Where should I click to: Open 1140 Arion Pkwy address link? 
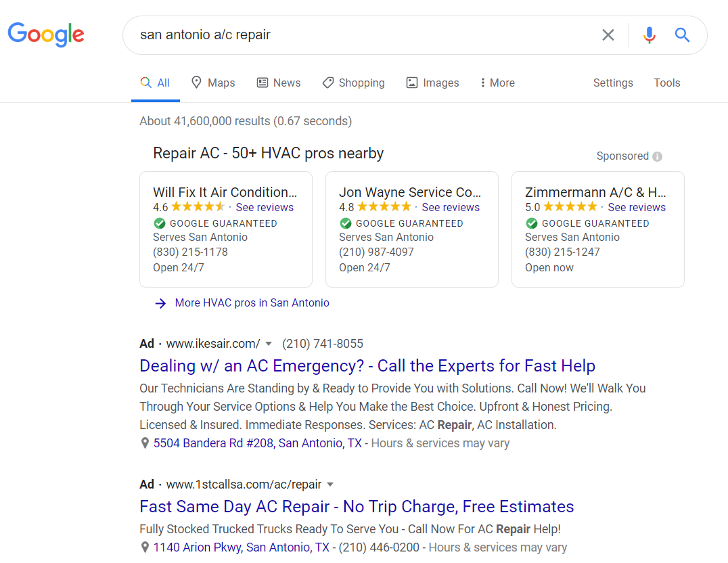point(242,547)
